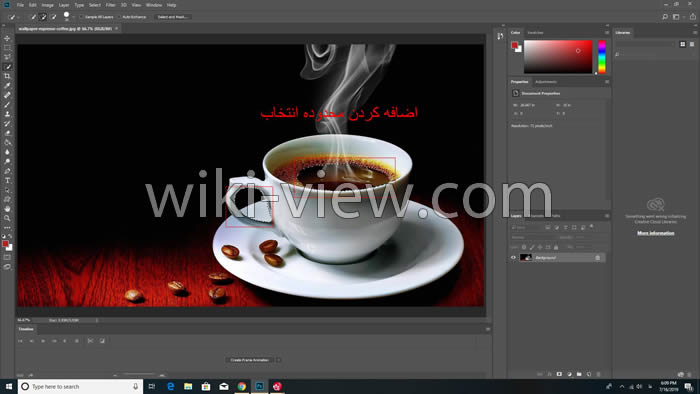Click the hue spectrum slider

(x=602, y=57)
